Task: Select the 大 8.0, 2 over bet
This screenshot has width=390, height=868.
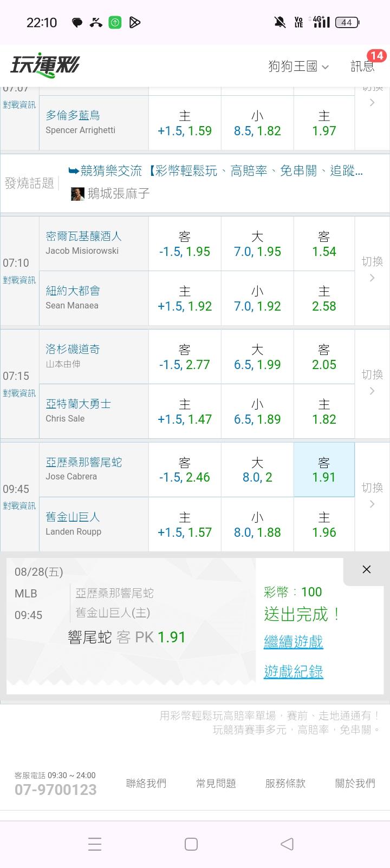Action: 257,470
